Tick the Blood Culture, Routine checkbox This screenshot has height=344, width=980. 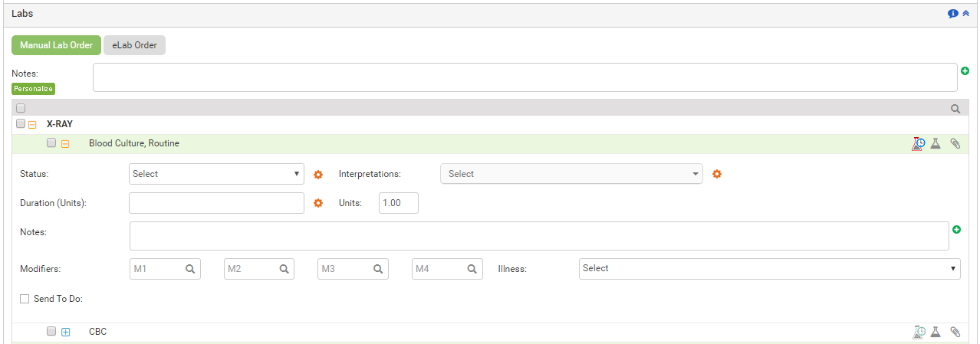click(x=51, y=143)
